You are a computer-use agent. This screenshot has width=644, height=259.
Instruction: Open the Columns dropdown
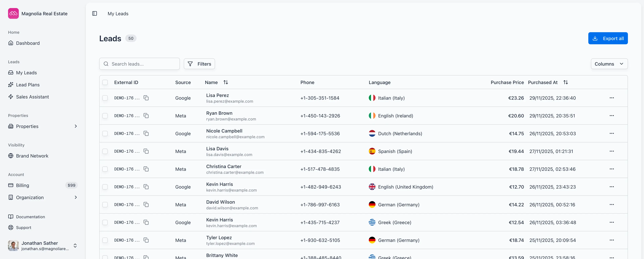[x=609, y=64]
